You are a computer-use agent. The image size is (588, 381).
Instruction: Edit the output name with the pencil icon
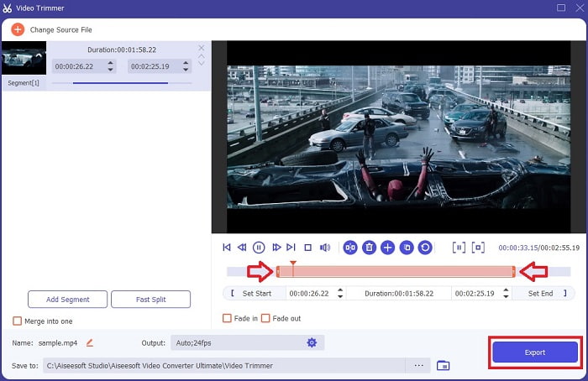[x=90, y=342]
